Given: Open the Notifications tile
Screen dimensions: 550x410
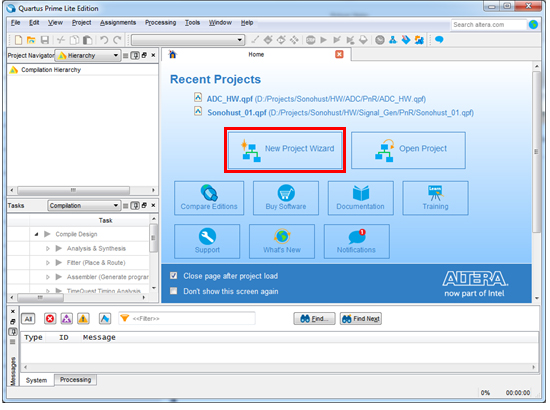Looking at the screenshot, I should [356, 242].
